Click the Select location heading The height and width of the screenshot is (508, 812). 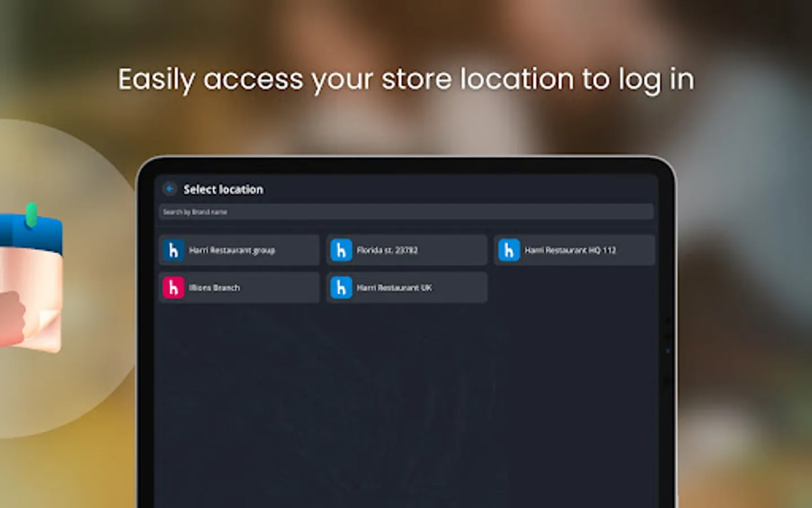pyautogui.click(x=223, y=189)
